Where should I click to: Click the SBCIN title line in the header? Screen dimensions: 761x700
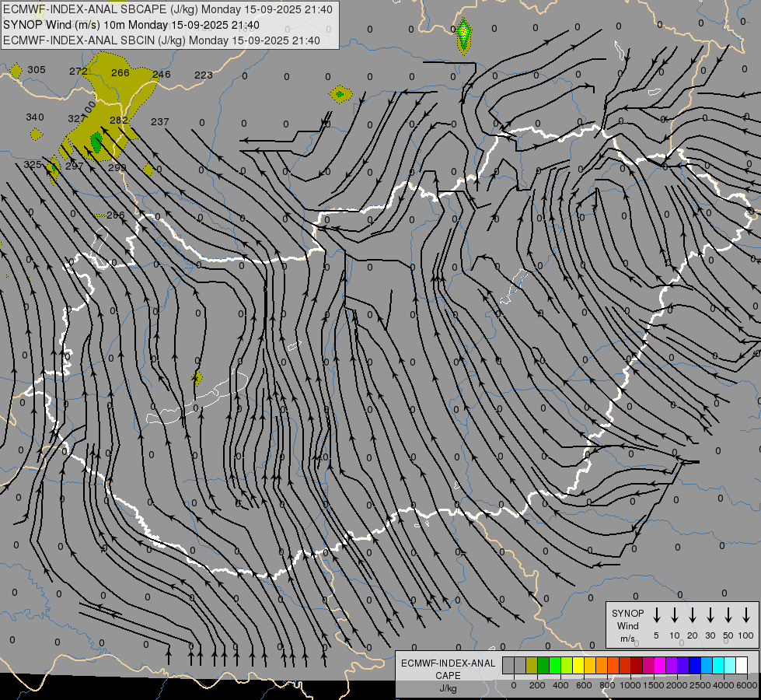(162, 40)
